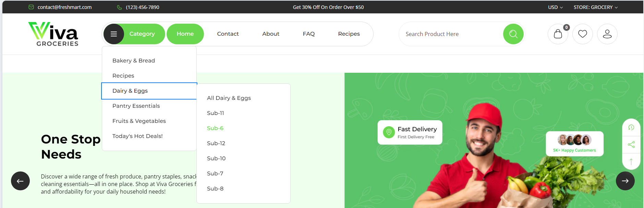This screenshot has height=208, width=644.
Task: Click the email envelope icon in top bar
Action: point(31,7)
